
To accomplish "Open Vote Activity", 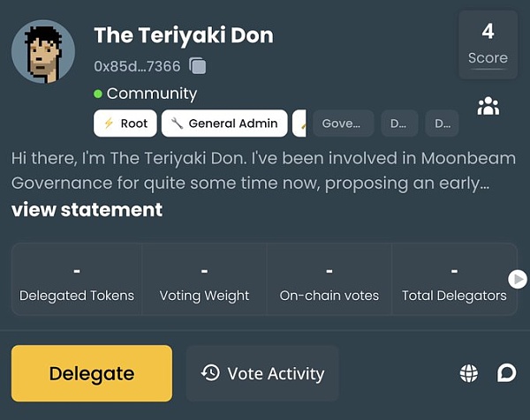I will pyautogui.click(x=261, y=373).
